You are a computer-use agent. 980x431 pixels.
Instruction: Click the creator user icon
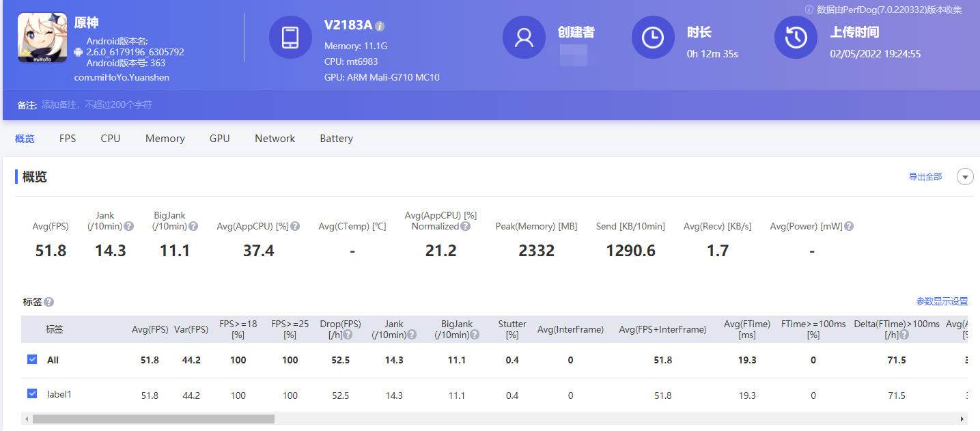(524, 37)
